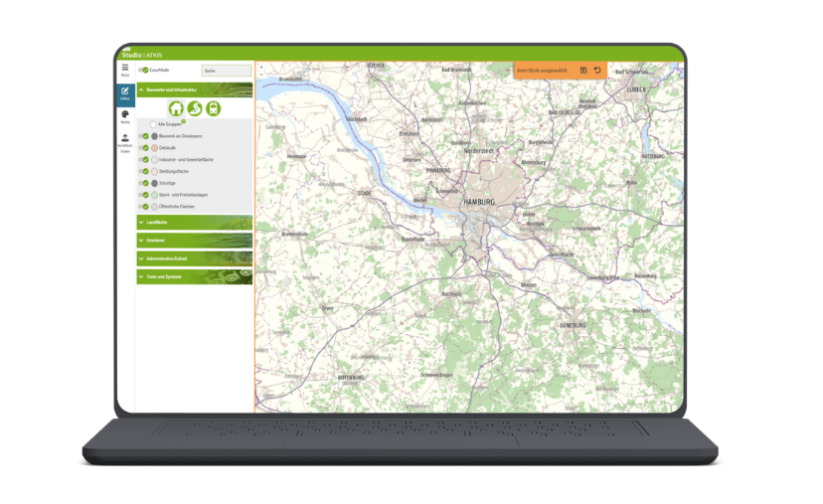
Task: Toggle Industrie- und Gewerbefläche layer
Action: pyautogui.click(x=144, y=160)
